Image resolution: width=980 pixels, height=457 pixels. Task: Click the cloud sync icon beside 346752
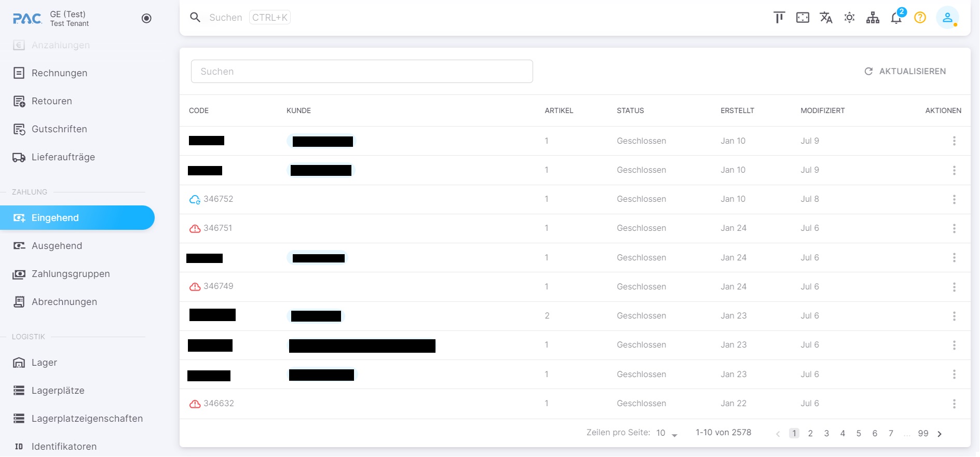pyautogui.click(x=195, y=199)
